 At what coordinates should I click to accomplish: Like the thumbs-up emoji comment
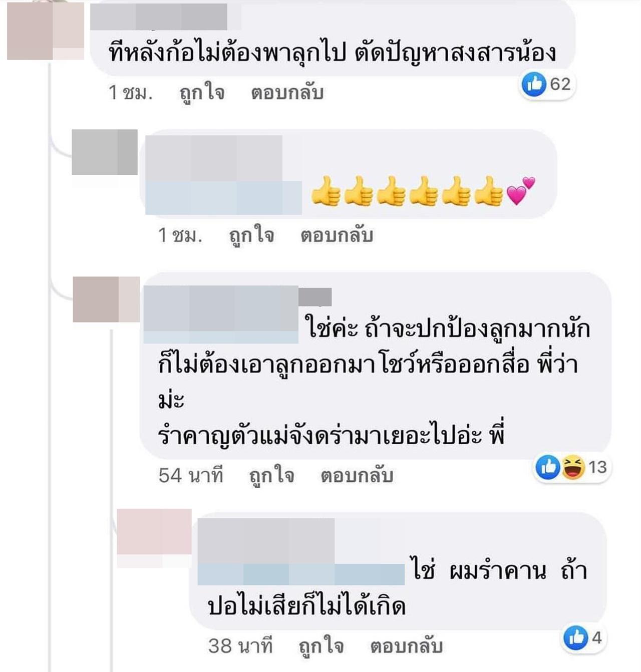point(251,236)
